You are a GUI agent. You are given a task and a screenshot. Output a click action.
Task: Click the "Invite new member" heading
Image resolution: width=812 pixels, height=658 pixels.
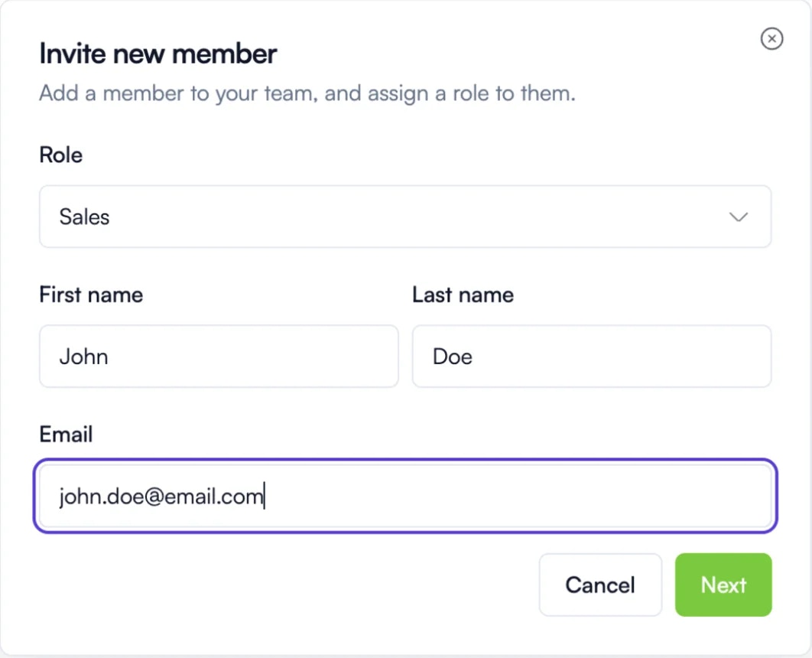158,54
